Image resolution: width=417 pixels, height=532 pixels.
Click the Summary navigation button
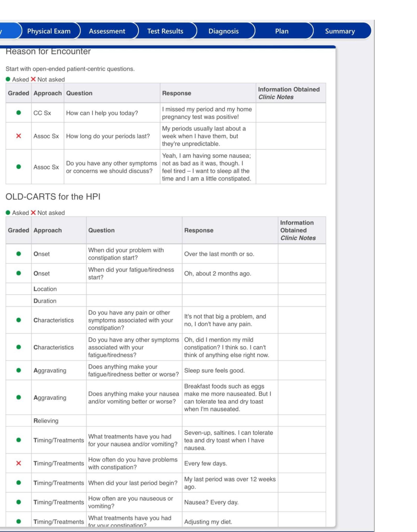[340, 31]
